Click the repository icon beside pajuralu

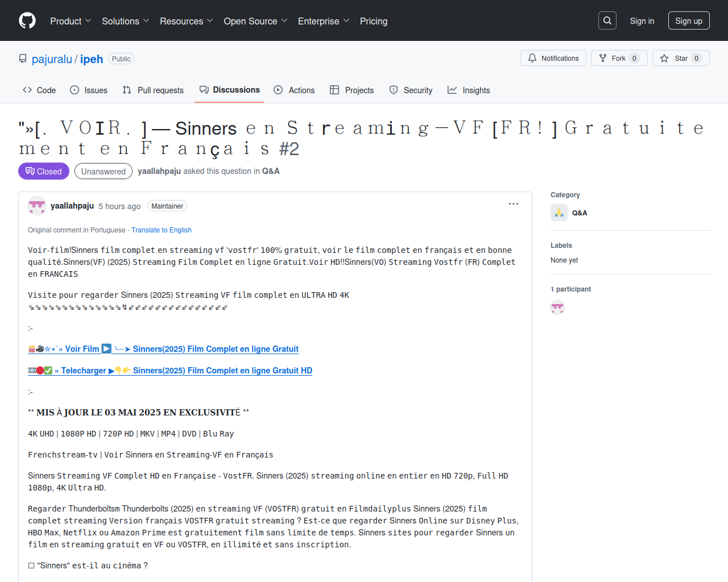pyautogui.click(x=23, y=59)
